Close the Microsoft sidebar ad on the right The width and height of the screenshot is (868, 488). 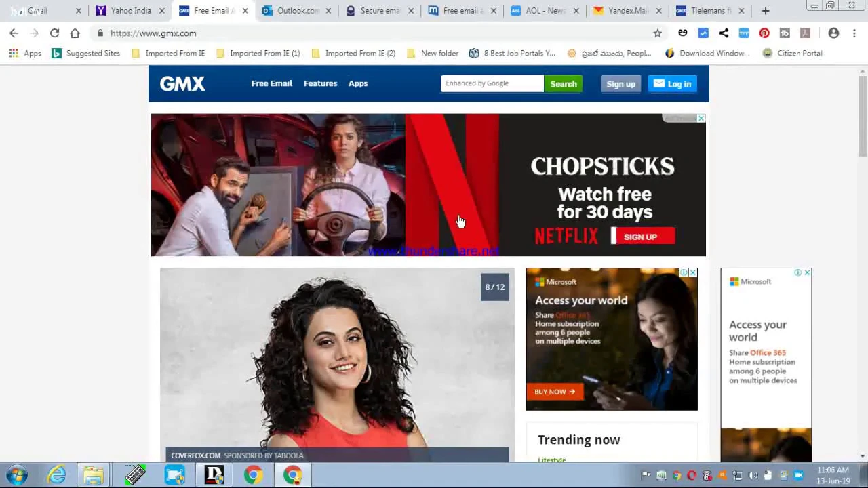[x=807, y=272]
